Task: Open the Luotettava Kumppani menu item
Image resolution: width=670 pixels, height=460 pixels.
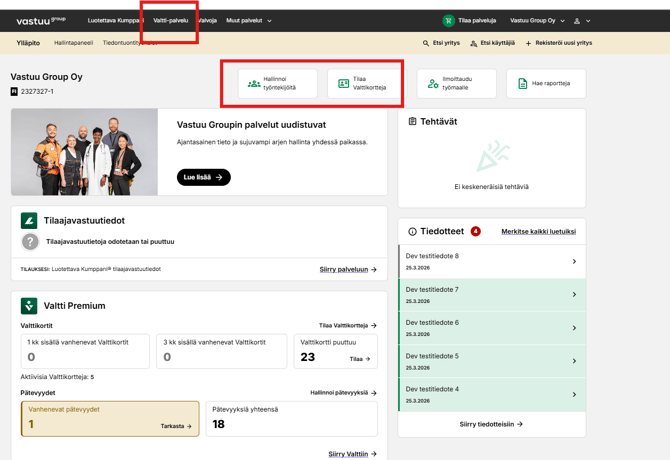Action: pos(115,21)
